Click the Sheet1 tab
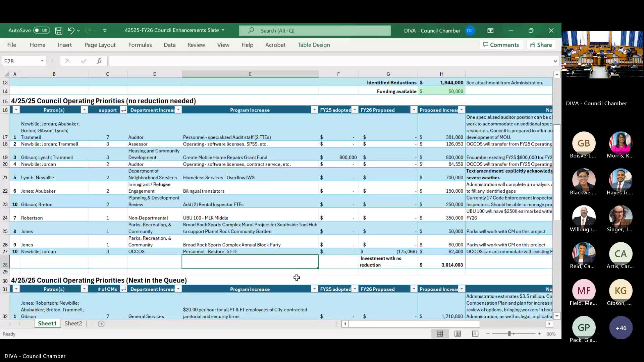The image size is (644, 362). [x=47, y=323]
